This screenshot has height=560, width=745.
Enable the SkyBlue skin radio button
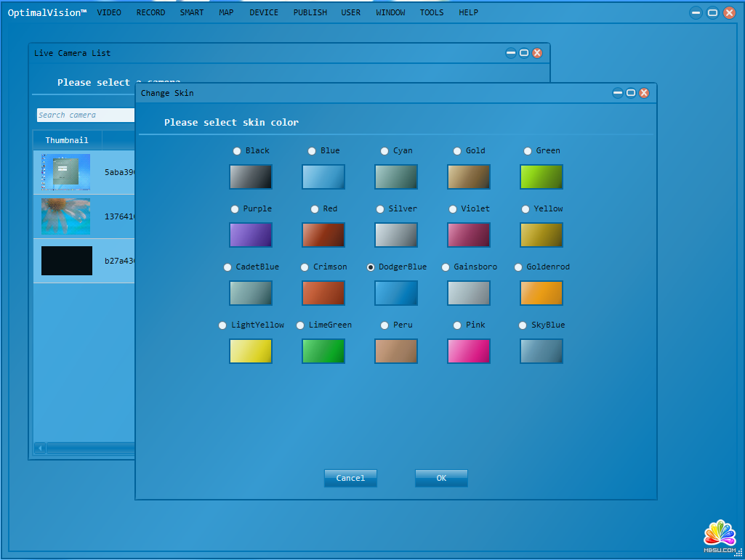pos(523,325)
